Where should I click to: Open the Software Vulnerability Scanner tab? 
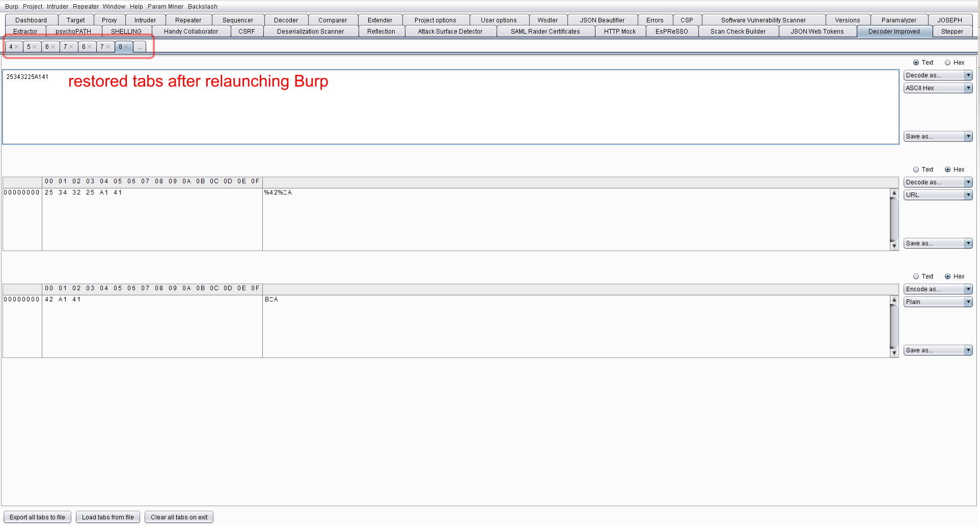tap(764, 20)
